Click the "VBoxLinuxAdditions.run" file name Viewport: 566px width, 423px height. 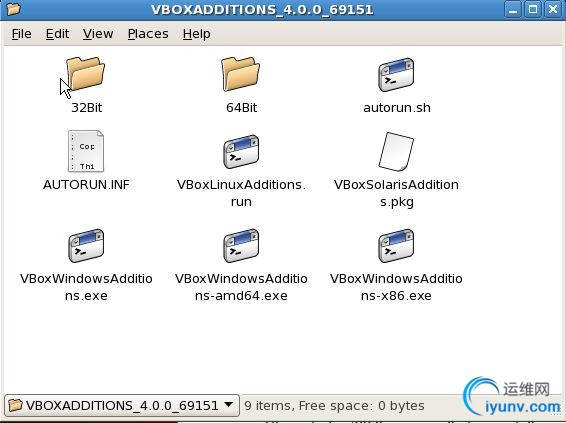pos(241,193)
